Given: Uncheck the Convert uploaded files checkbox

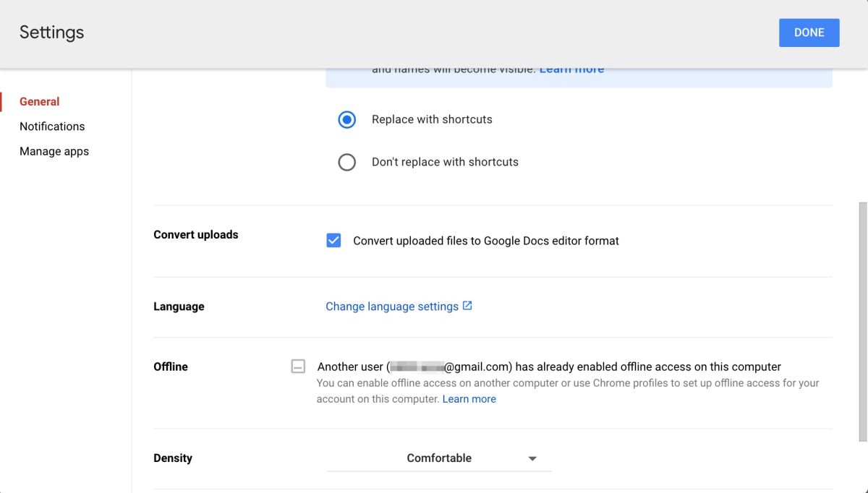Looking at the screenshot, I should click(x=333, y=241).
